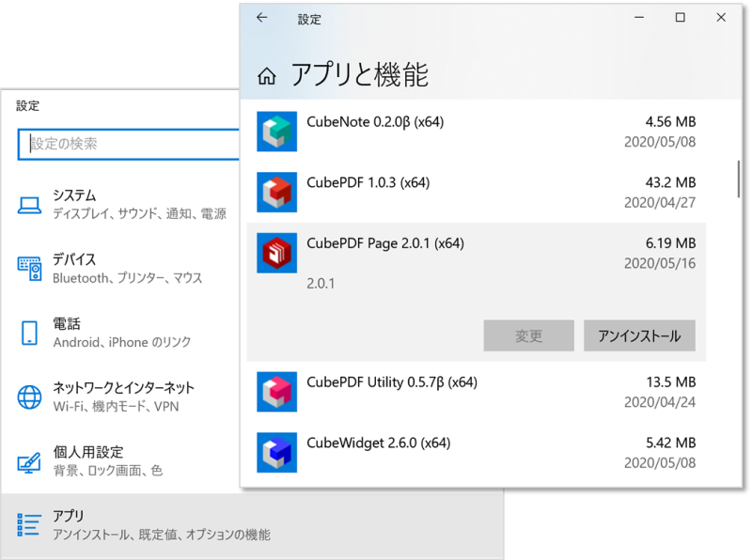Click the app list vertical scrollbar thumb

[739, 179]
